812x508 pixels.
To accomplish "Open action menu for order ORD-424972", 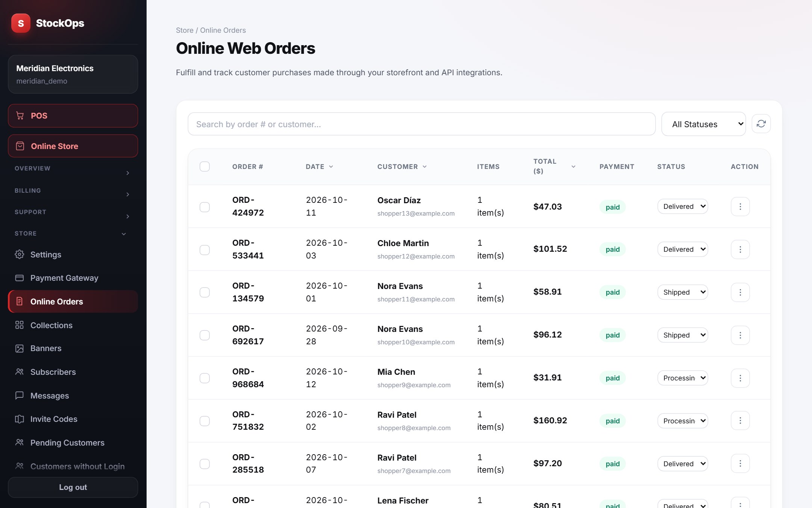I will (740, 207).
